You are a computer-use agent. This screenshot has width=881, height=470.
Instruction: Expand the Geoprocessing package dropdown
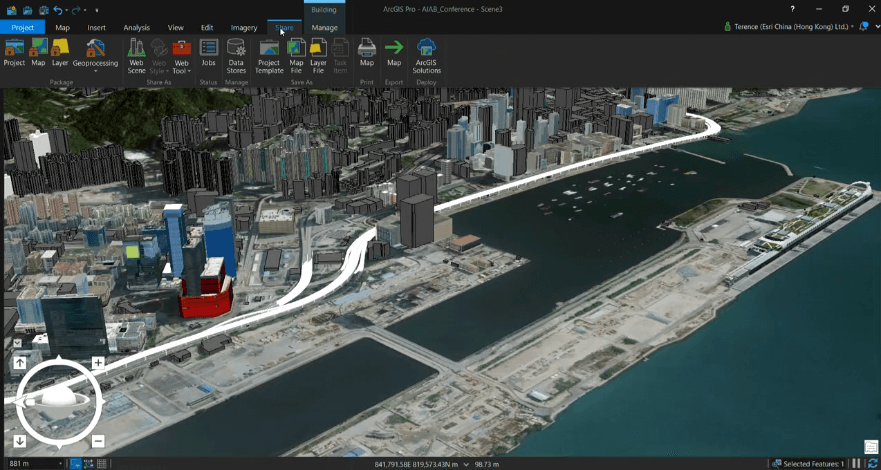coord(95,71)
